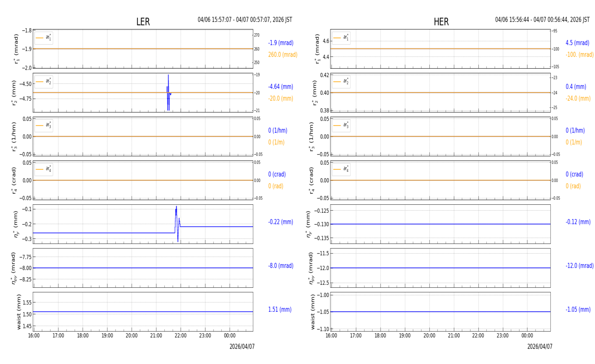Click the LER r1* (mrad) axis label
The width and height of the screenshot is (595, 364).
[17, 49]
